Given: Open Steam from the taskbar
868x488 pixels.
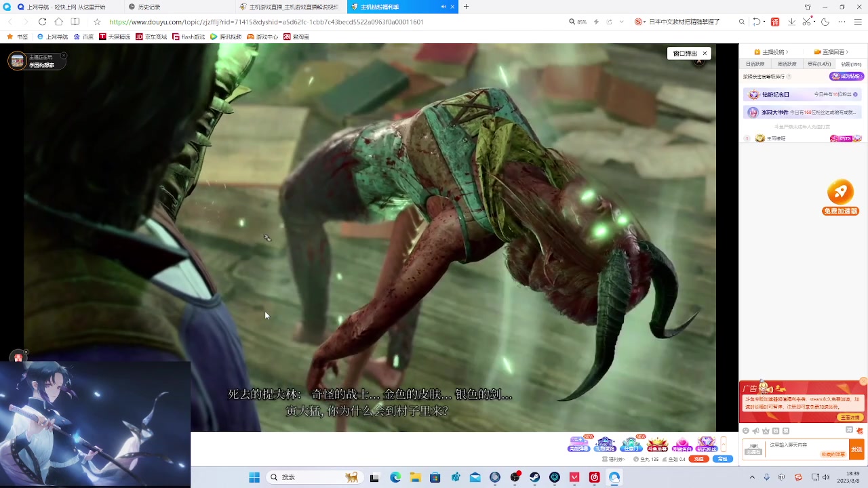Looking at the screenshot, I should click(534, 477).
